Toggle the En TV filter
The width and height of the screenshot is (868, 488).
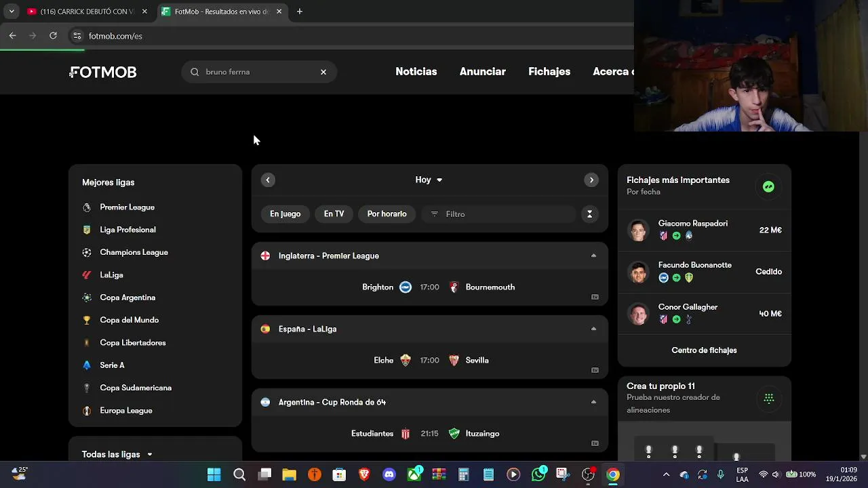tap(334, 213)
